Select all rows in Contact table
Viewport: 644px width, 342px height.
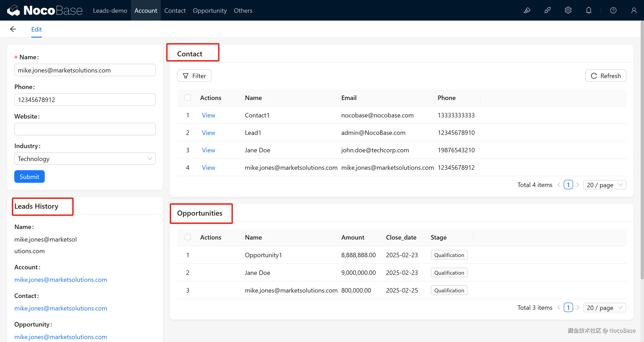[x=187, y=98]
